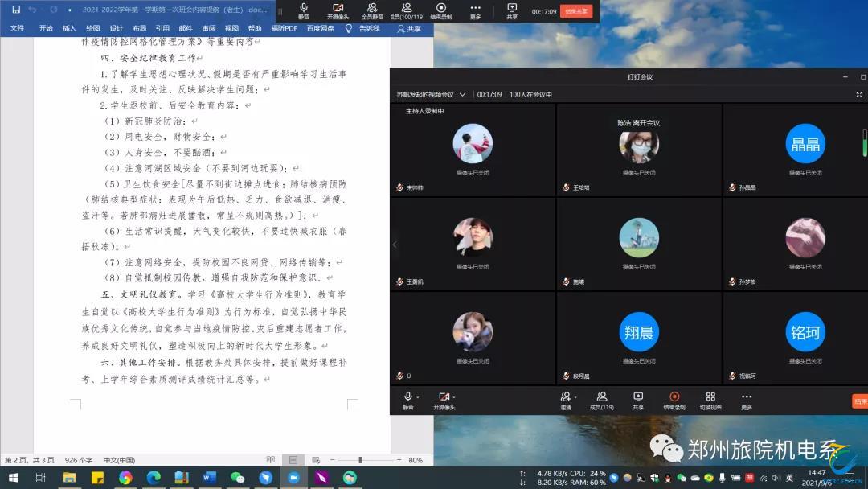The height and width of the screenshot is (489, 868).
Task: Switch to the 插入 ribbon tab
Action: 69,28
